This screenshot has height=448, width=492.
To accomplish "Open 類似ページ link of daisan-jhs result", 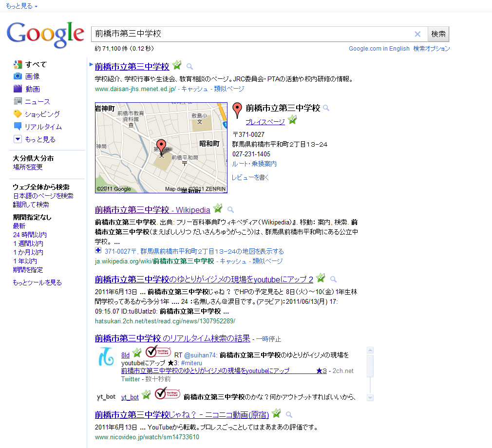I will (229, 89).
